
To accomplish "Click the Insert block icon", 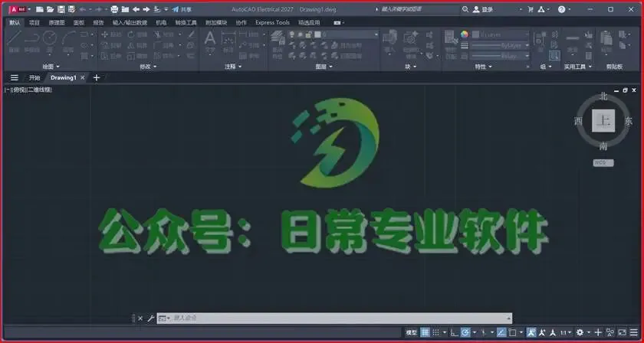I will click(x=389, y=42).
